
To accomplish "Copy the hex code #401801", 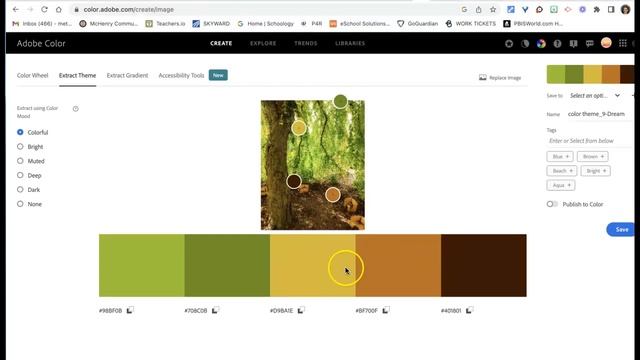I will pyautogui.click(x=469, y=310).
